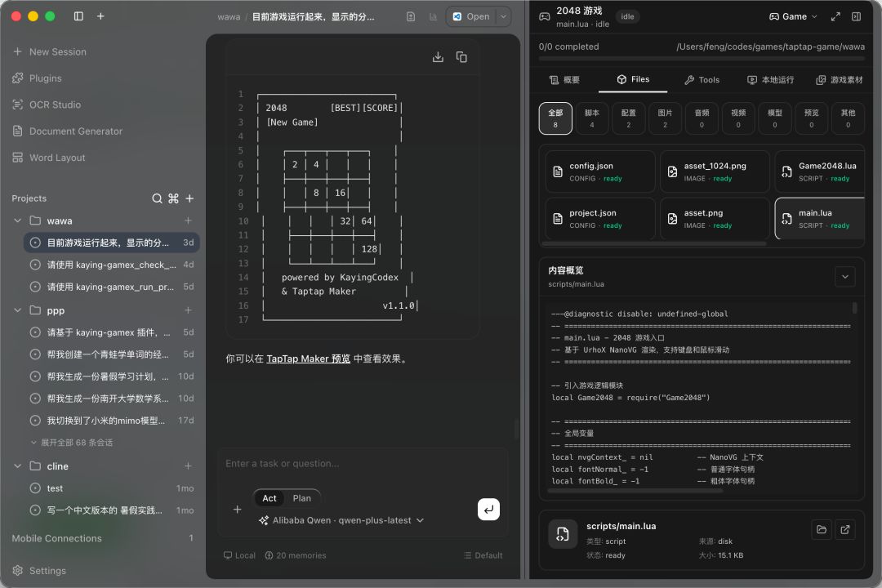Image resolution: width=882 pixels, height=588 pixels.
Task: Filter files by 配置 category
Action: pyautogui.click(x=628, y=118)
